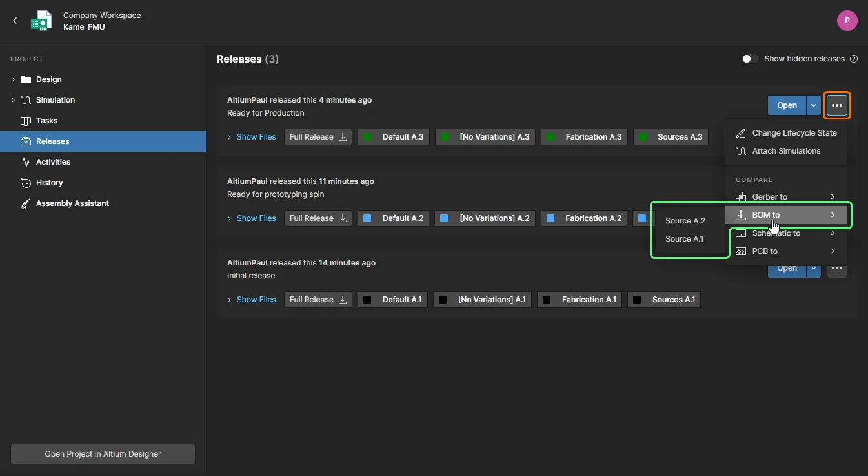Open History in the sidebar

[x=103, y=183]
